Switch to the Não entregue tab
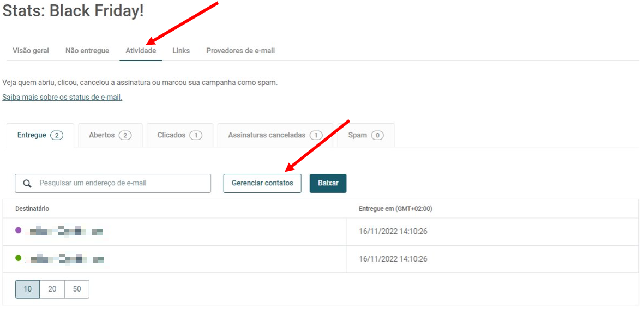The image size is (644, 309). click(x=87, y=51)
